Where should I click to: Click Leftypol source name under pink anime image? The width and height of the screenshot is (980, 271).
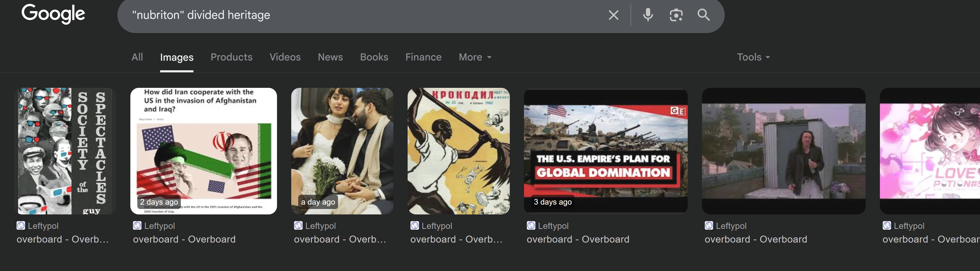[910, 226]
